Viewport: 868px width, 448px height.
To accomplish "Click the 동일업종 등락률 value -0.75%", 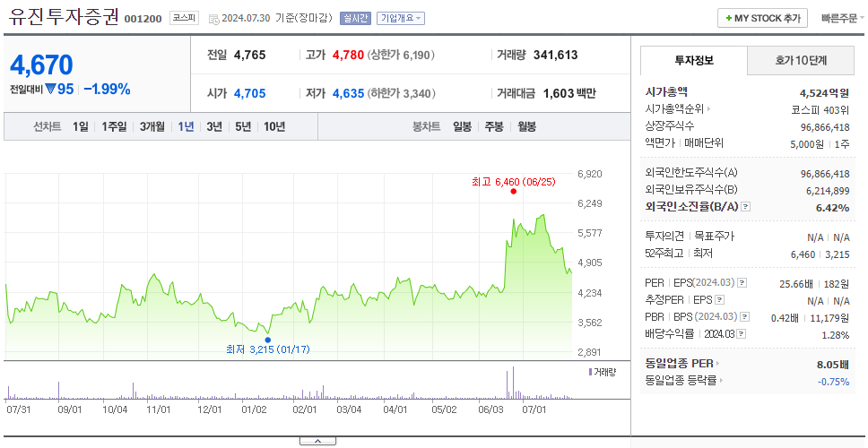I will pyautogui.click(x=833, y=381).
